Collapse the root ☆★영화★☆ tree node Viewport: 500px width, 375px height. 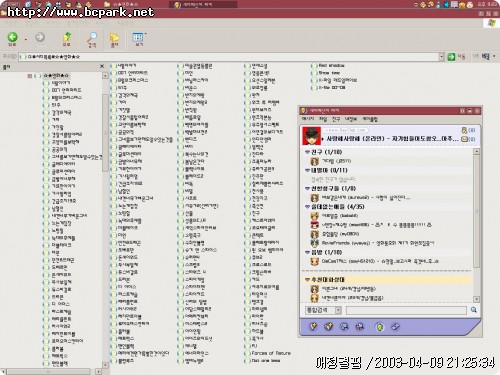click(29, 76)
